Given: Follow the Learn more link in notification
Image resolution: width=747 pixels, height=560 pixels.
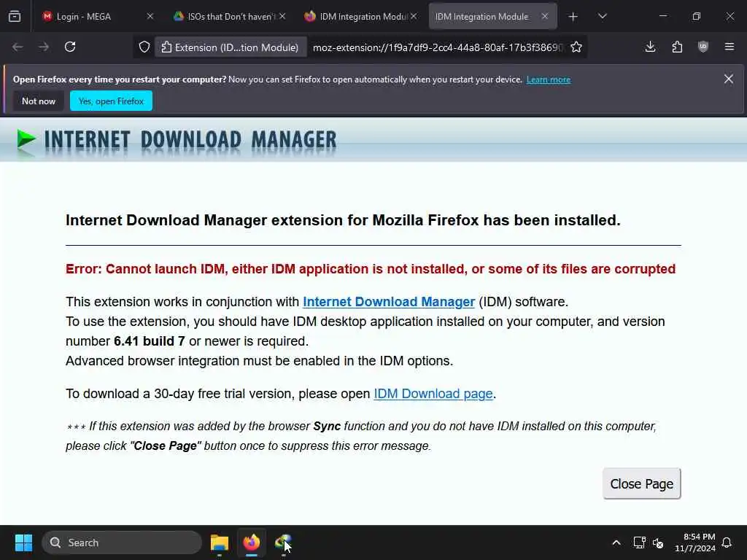Looking at the screenshot, I should coord(549,79).
